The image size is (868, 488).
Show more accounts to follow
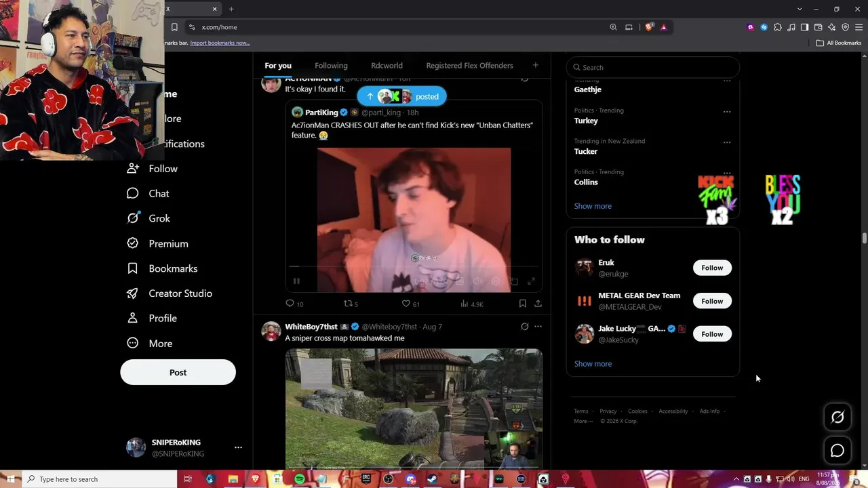pyautogui.click(x=593, y=364)
